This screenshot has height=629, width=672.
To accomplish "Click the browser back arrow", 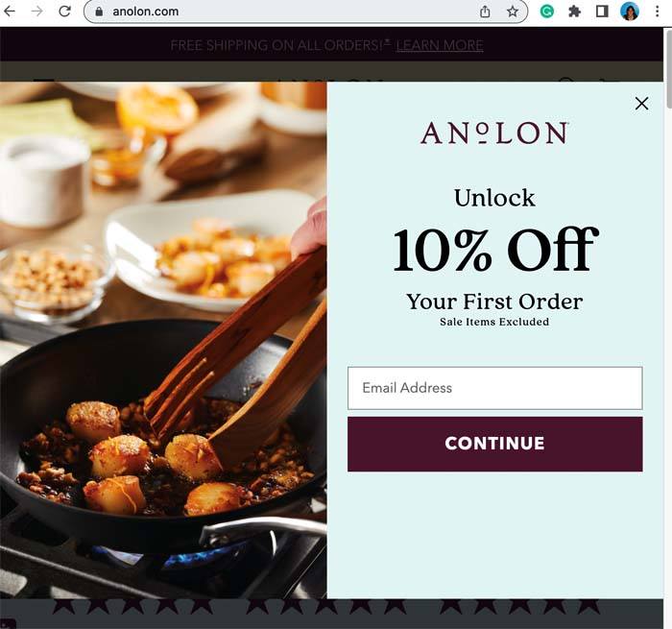I will (9, 12).
